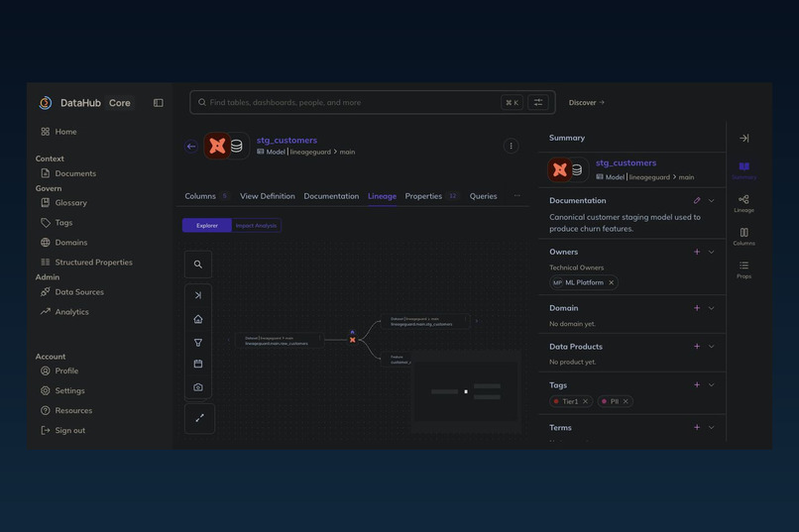Collapse the Data Products section chevron
Image resolution: width=799 pixels, height=532 pixels.
712,346
